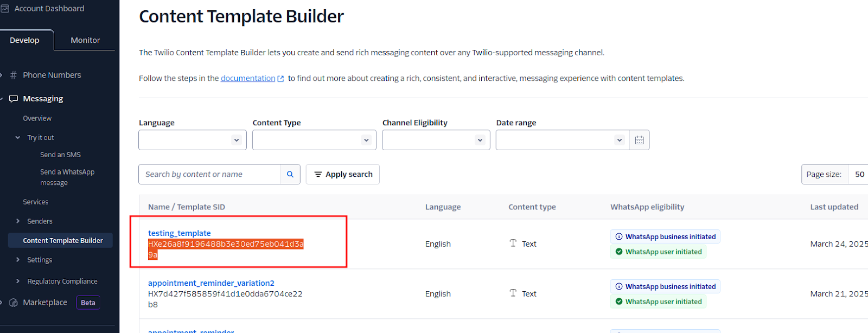
Task: Open Marketplace in the sidebar
Action: click(x=45, y=303)
